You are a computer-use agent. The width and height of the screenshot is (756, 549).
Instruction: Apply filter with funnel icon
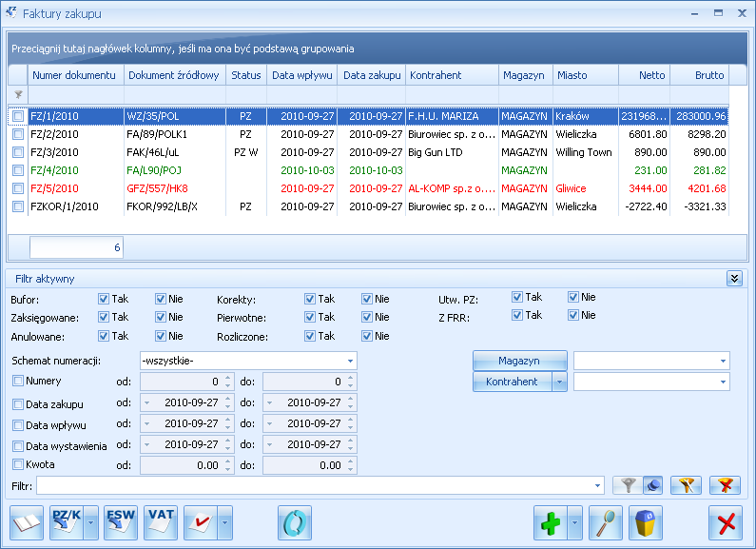pos(628,485)
